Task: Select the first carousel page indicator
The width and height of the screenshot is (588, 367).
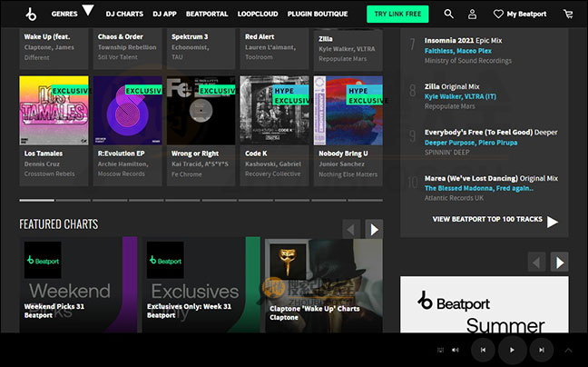Action: click(36, 201)
